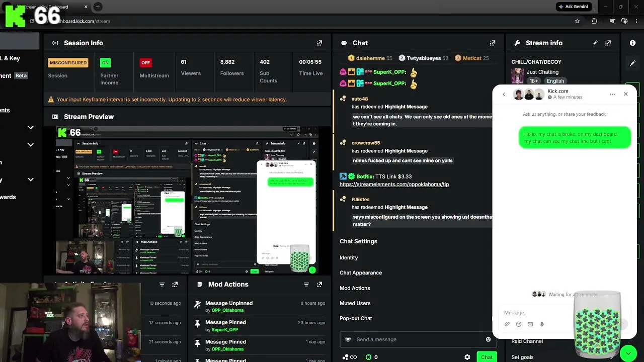Toggle the Multistream OFF badge
Image resolution: width=644 pixels, height=362 pixels.
145,63
